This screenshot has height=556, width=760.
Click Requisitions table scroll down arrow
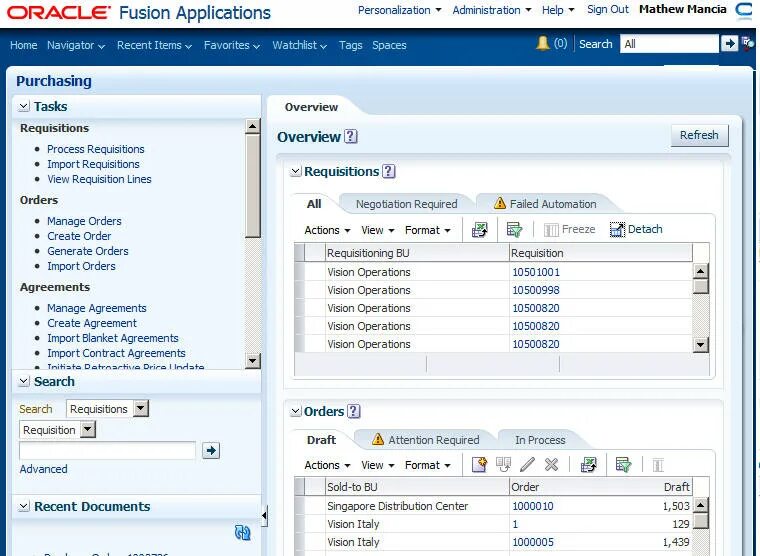(700, 345)
